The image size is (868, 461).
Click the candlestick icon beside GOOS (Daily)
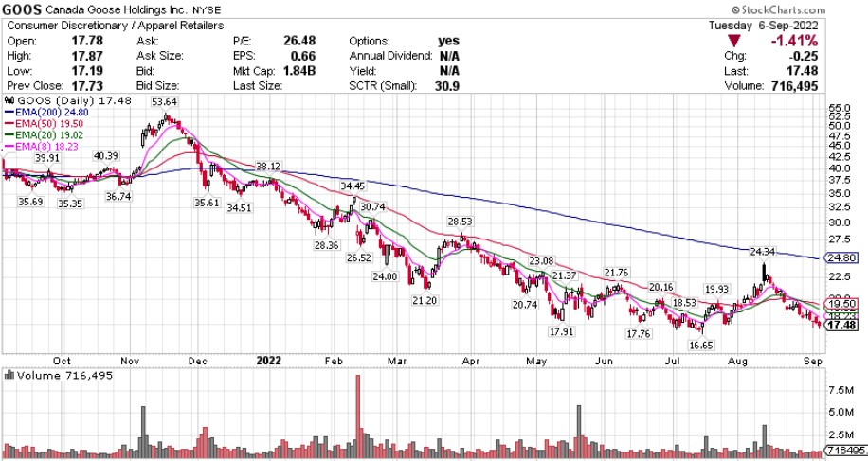point(9,100)
